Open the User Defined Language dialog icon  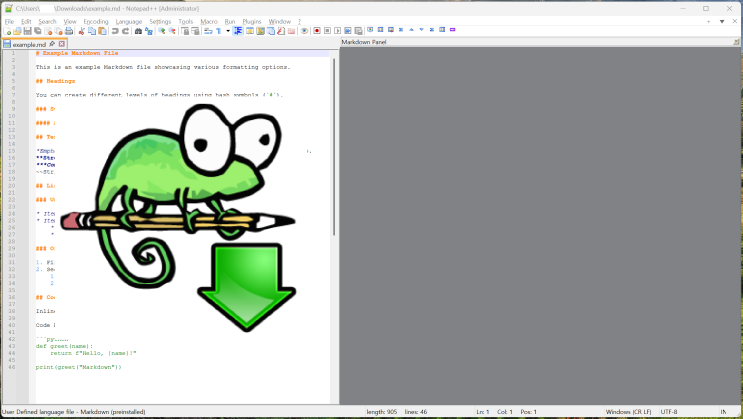pos(250,31)
